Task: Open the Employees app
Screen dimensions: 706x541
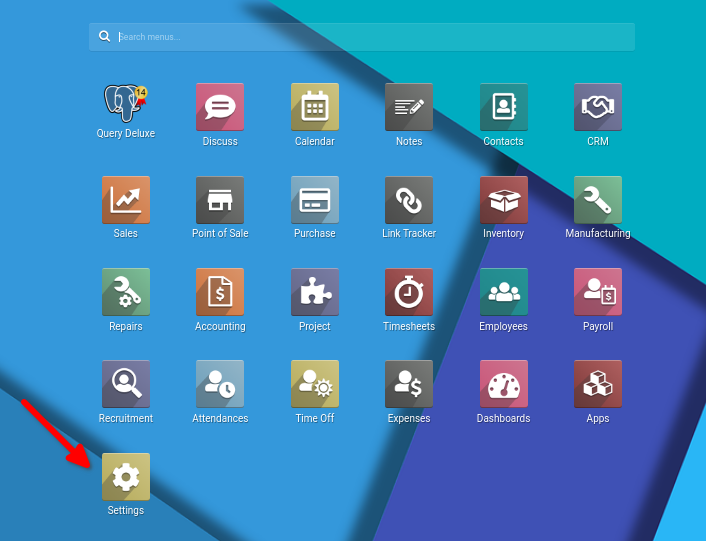Action: (503, 292)
